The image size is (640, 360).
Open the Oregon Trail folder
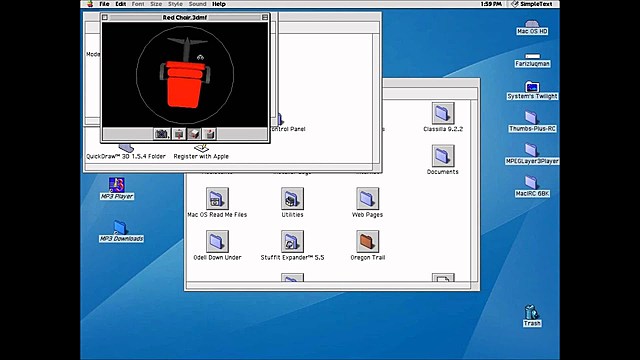click(367, 246)
